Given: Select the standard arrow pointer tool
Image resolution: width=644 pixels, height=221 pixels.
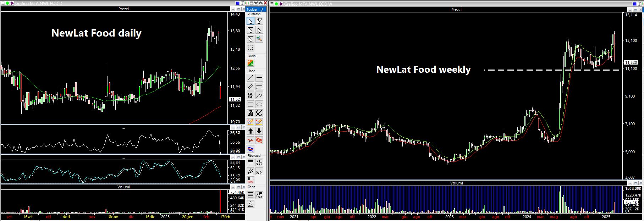Looking at the screenshot, I should pyautogui.click(x=251, y=21).
